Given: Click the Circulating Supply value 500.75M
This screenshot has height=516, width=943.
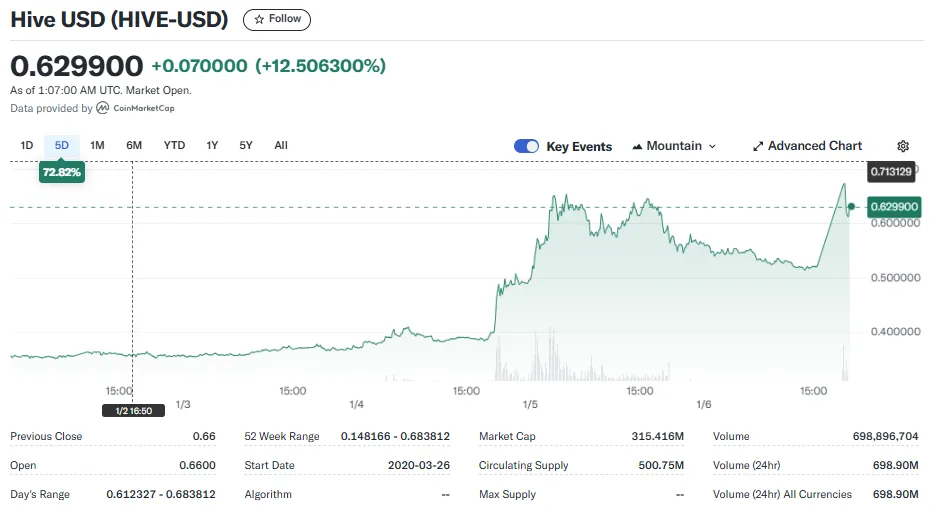Looking at the screenshot, I should [661, 465].
